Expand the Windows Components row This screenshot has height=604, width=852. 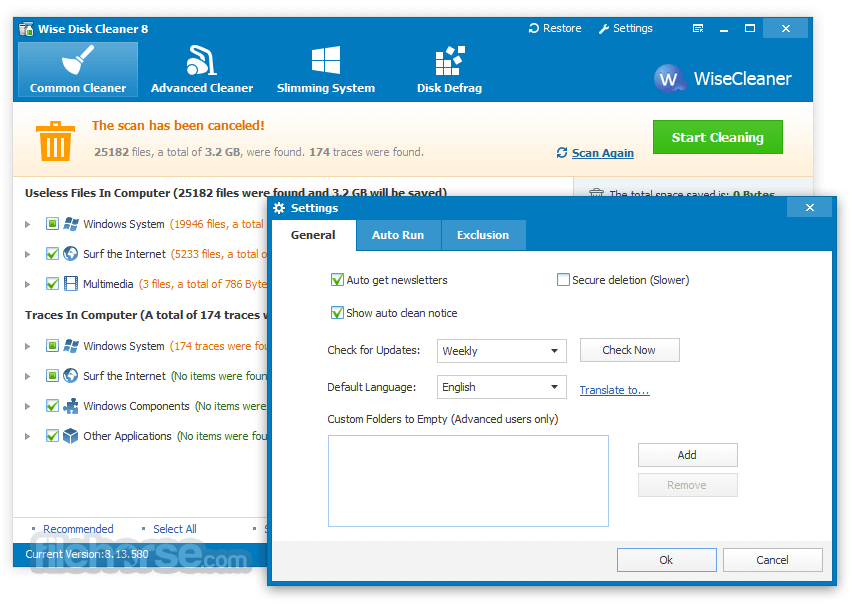(x=28, y=406)
